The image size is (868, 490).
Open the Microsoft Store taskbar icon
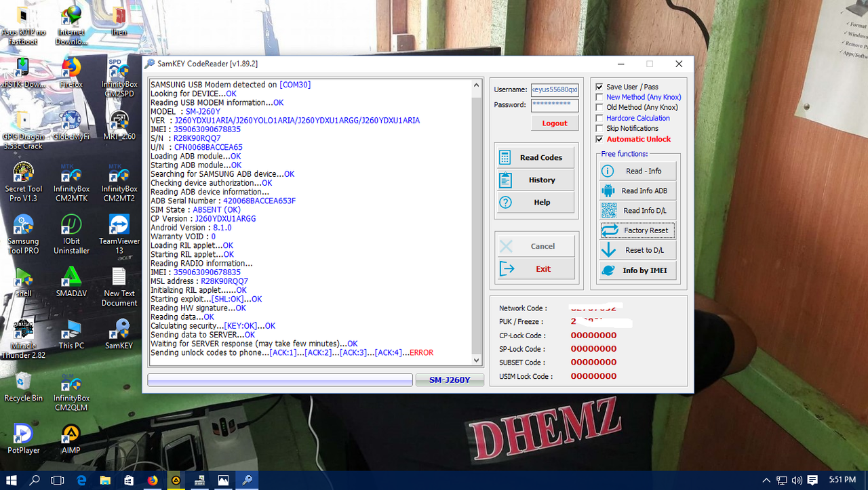click(129, 480)
